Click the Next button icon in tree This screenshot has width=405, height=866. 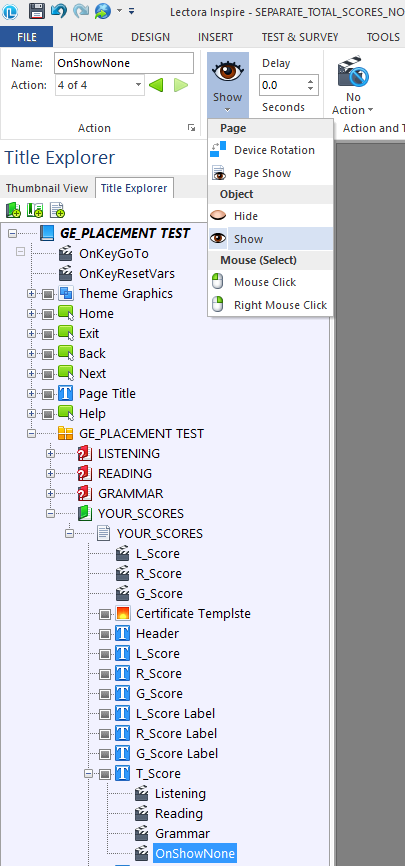[x=66, y=374]
